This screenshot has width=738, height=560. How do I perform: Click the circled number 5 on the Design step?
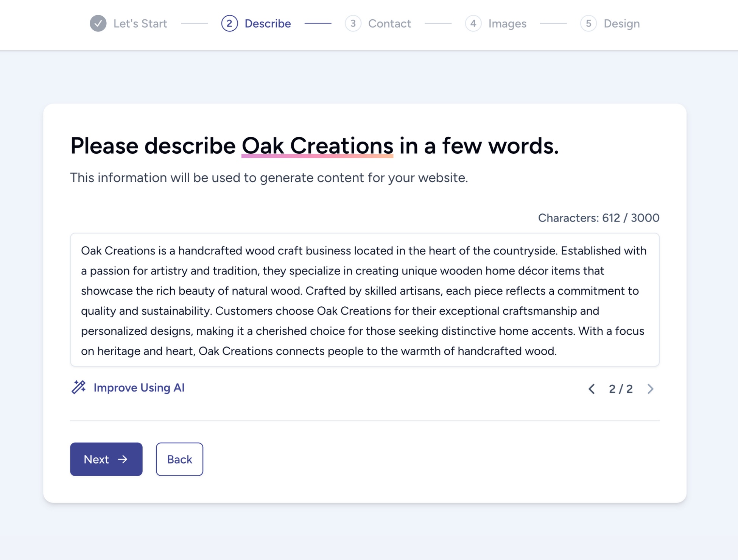point(589,23)
